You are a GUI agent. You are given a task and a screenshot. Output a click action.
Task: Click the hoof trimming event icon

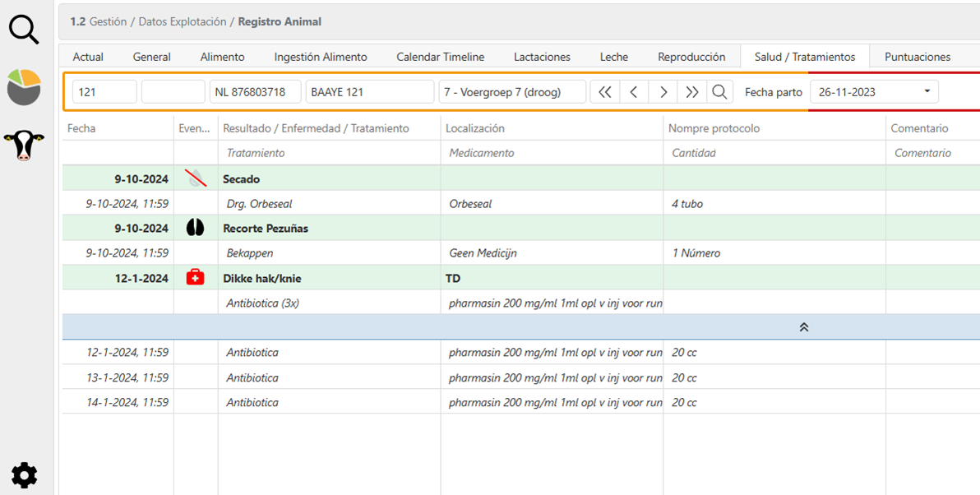click(x=195, y=228)
